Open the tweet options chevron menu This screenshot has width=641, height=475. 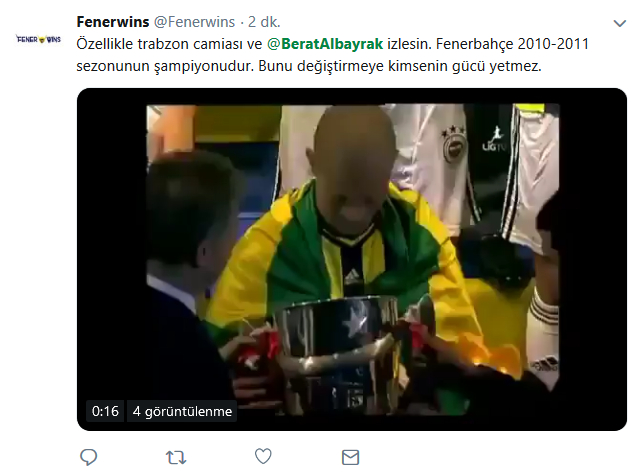coord(620,23)
